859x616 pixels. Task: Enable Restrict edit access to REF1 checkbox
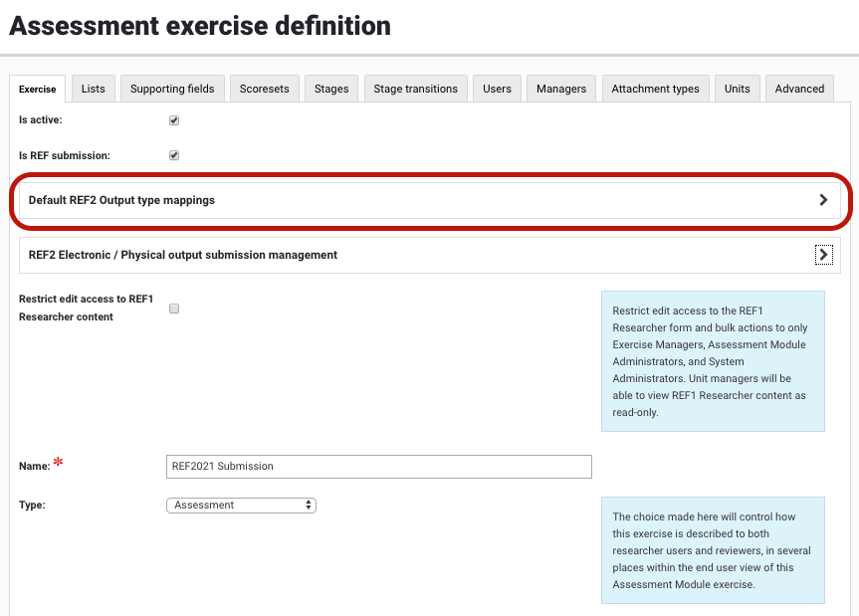point(174,308)
